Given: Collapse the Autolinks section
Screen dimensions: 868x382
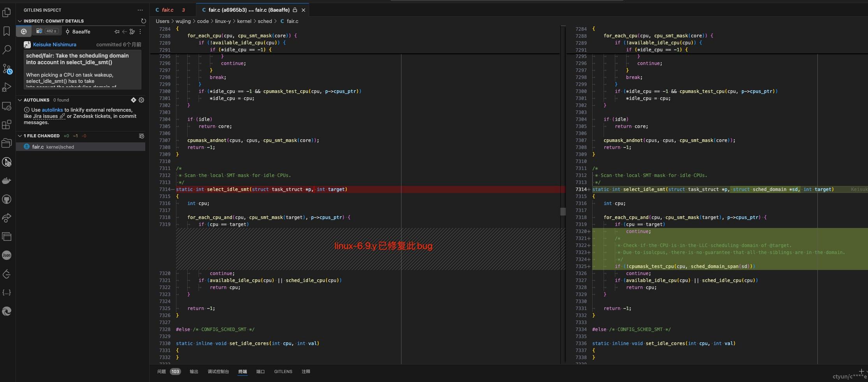Looking at the screenshot, I should coord(20,100).
